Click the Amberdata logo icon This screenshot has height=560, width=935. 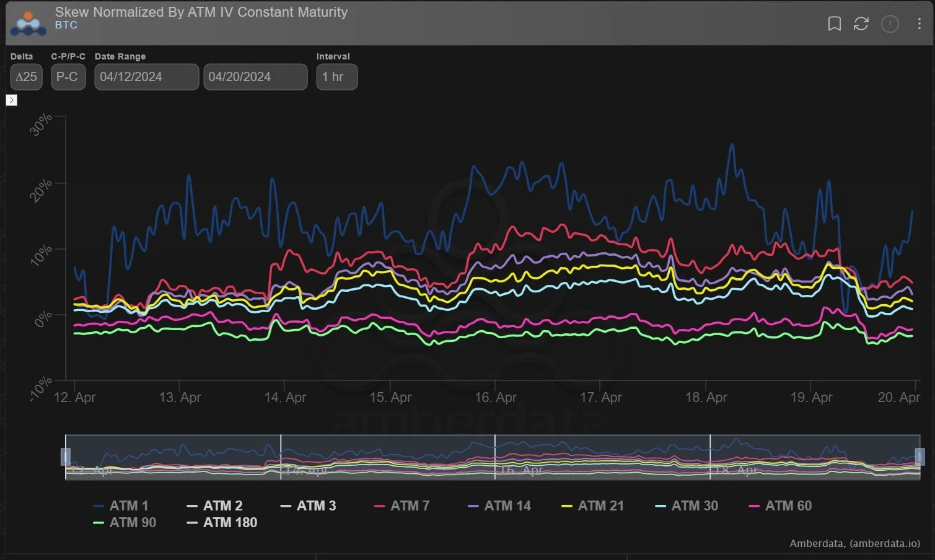click(x=29, y=23)
